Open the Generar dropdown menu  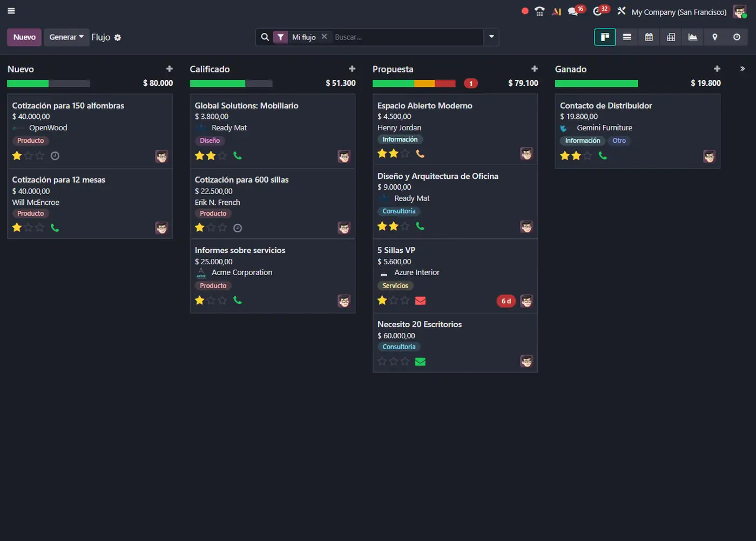pyautogui.click(x=66, y=37)
